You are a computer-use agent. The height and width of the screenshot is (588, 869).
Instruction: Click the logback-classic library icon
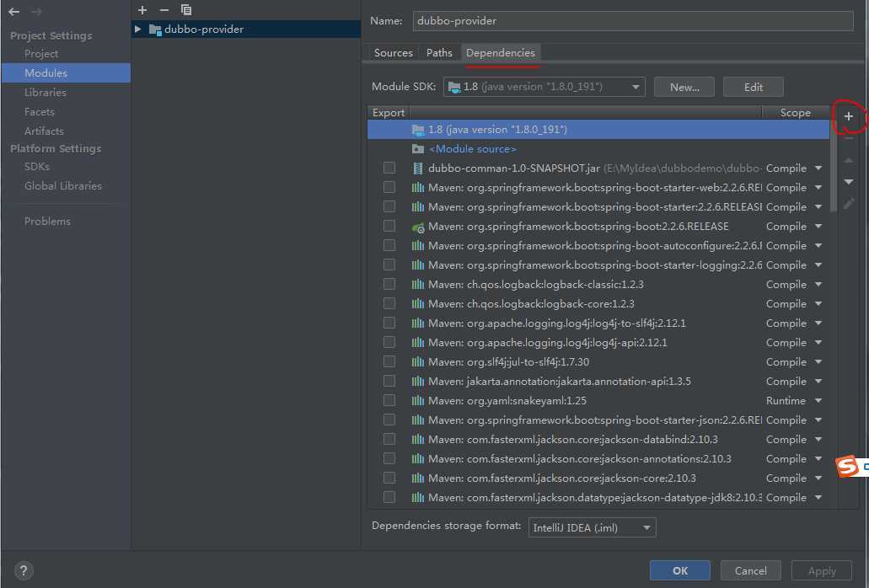418,285
